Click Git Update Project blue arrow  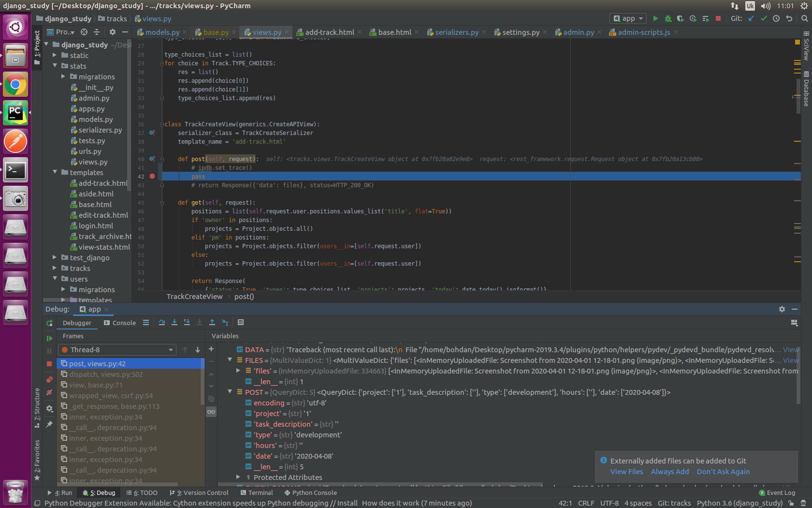pos(751,18)
